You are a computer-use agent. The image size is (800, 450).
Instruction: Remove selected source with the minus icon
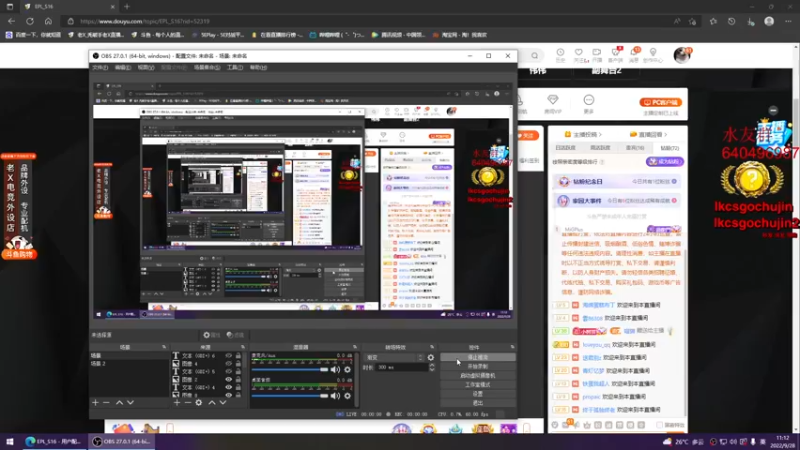click(x=187, y=403)
